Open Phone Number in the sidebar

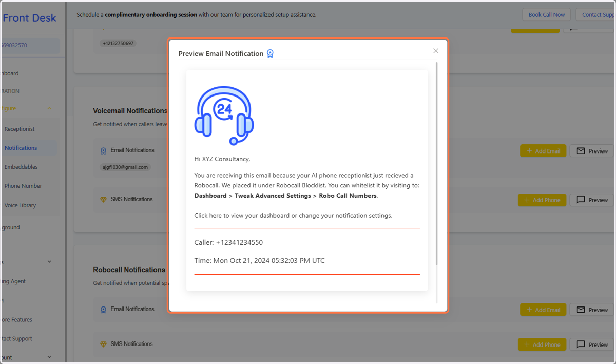[x=23, y=186]
